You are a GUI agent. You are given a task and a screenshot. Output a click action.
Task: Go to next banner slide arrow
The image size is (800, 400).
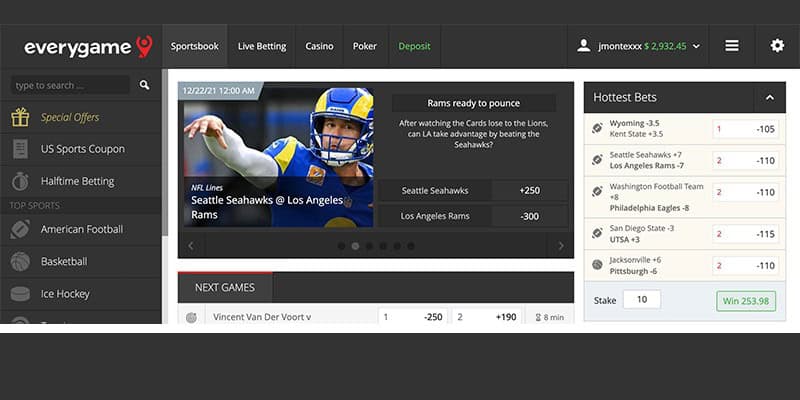tap(561, 246)
